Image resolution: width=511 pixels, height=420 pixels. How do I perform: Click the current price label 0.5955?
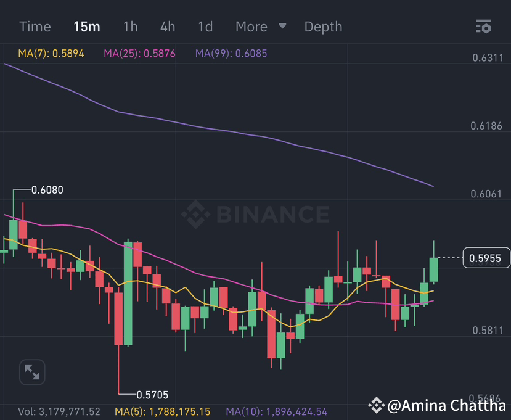click(x=486, y=258)
